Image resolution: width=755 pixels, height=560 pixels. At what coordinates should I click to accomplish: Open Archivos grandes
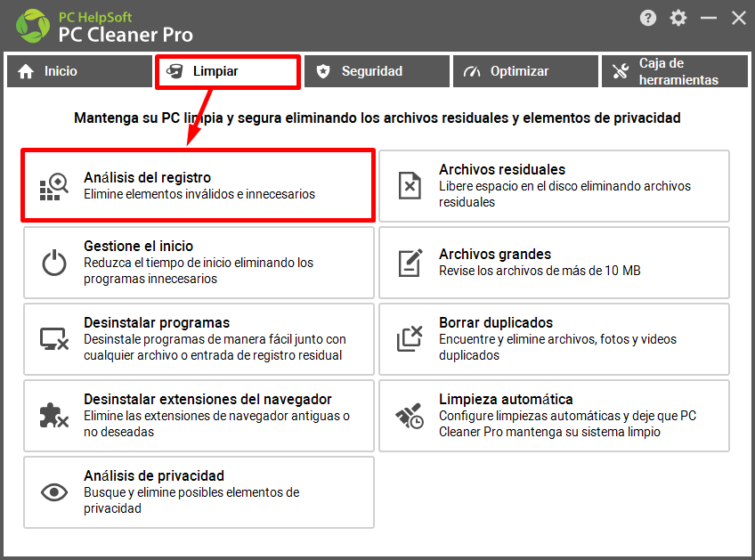coord(554,263)
